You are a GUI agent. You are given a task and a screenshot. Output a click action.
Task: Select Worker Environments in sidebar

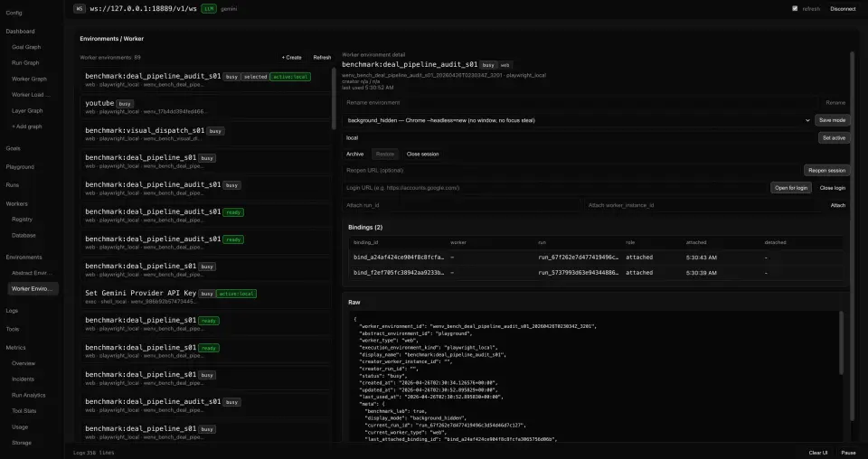[33, 288]
